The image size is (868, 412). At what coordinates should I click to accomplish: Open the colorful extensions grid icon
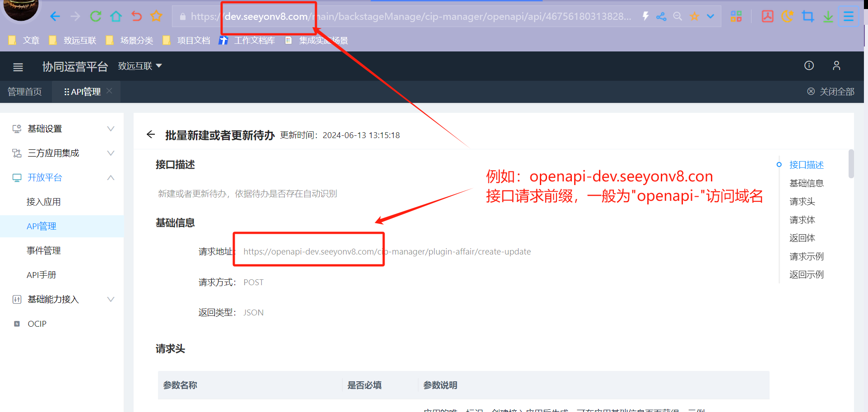point(736,17)
